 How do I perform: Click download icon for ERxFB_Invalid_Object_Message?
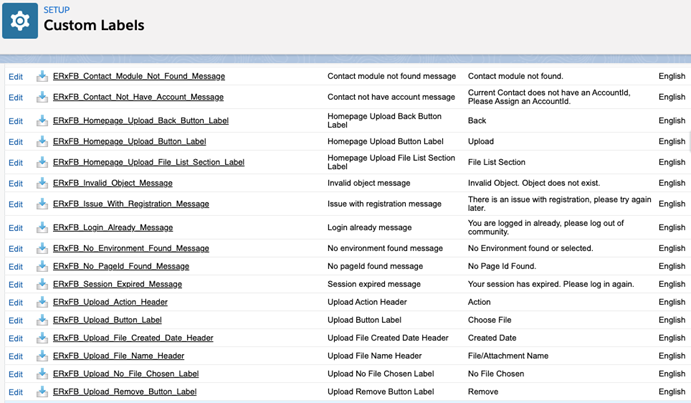click(x=42, y=183)
